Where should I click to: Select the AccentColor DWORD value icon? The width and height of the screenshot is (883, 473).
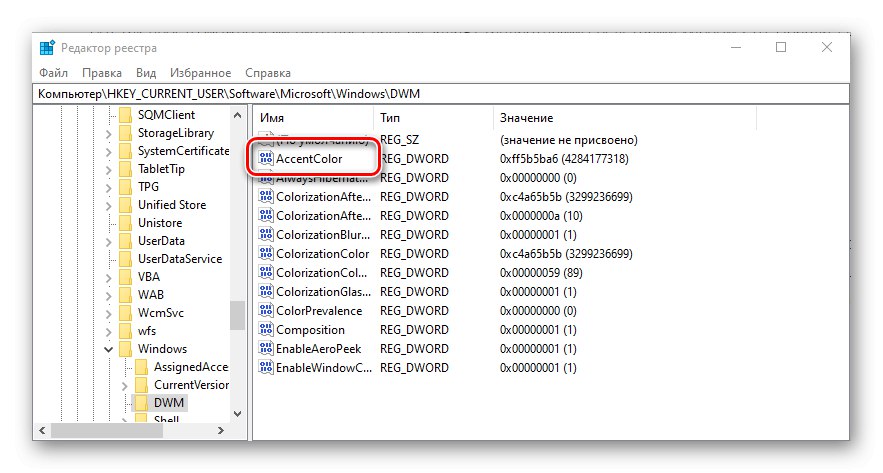(266, 158)
